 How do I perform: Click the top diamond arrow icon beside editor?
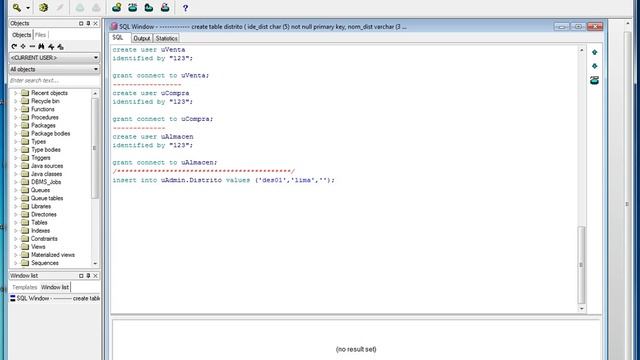click(595, 52)
